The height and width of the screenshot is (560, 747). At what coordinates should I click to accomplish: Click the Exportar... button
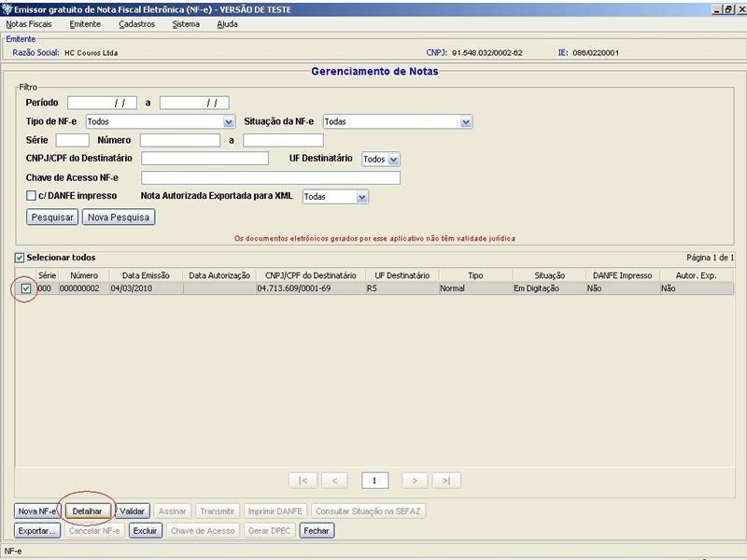37,530
